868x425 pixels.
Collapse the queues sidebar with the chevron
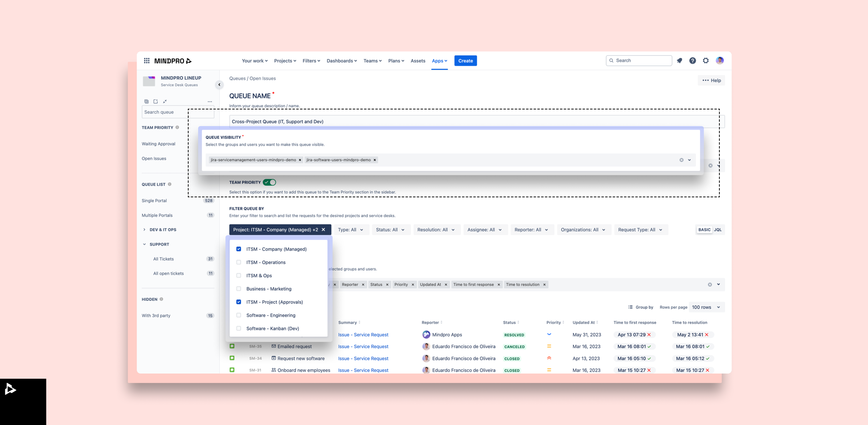point(219,85)
